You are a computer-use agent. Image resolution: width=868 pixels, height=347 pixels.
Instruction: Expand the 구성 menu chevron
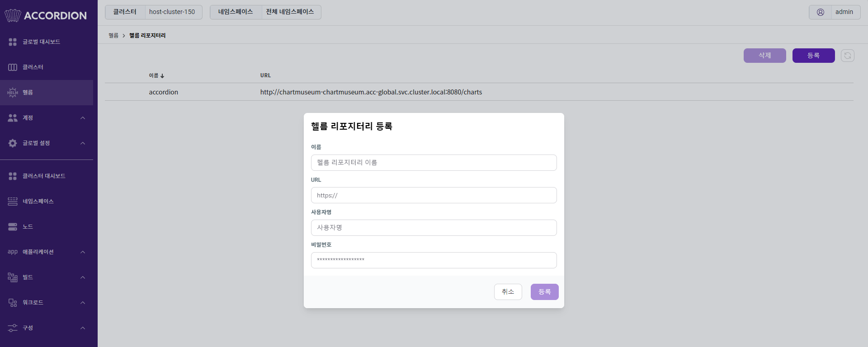(83, 328)
